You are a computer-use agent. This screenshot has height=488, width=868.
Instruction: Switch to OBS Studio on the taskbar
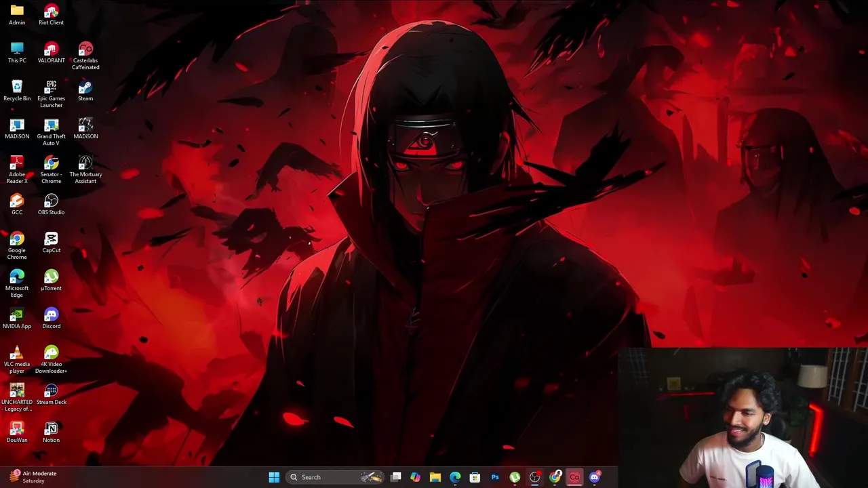(x=535, y=477)
